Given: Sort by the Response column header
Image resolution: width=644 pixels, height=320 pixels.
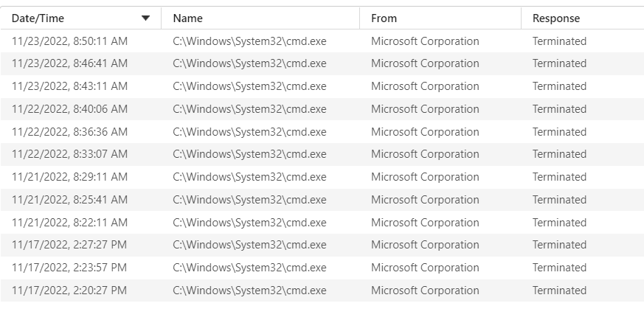Looking at the screenshot, I should (583, 18).
